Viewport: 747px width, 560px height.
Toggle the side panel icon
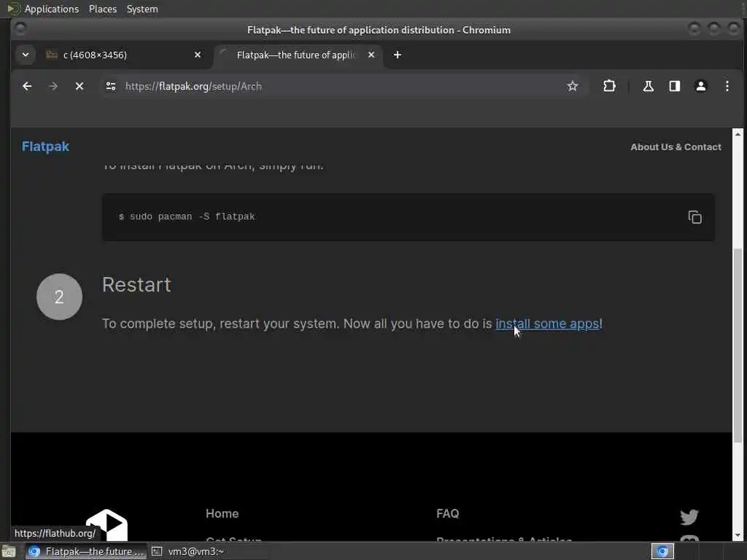[x=675, y=86]
